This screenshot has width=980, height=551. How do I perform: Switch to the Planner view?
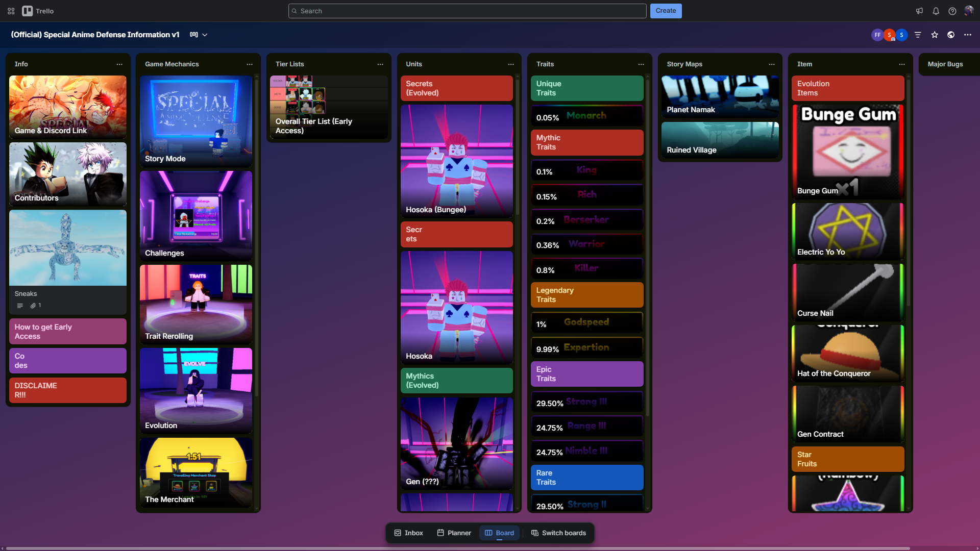[x=454, y=533]
